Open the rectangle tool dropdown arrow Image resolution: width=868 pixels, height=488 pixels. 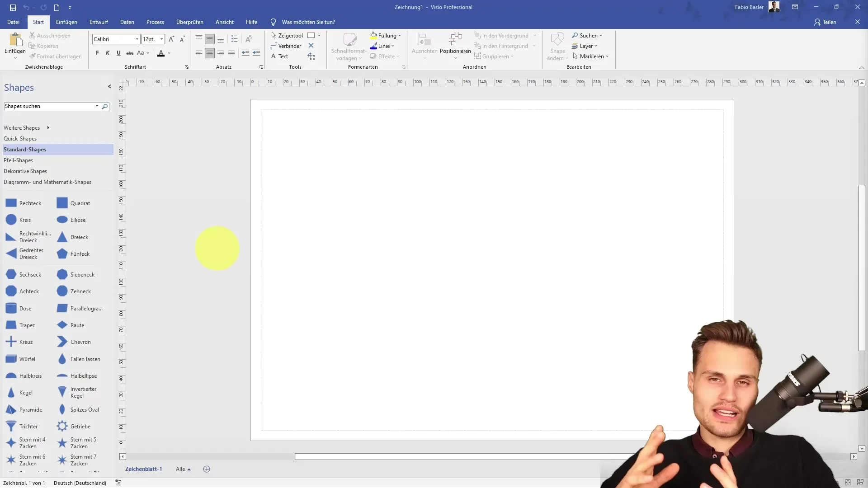point(319,35)
